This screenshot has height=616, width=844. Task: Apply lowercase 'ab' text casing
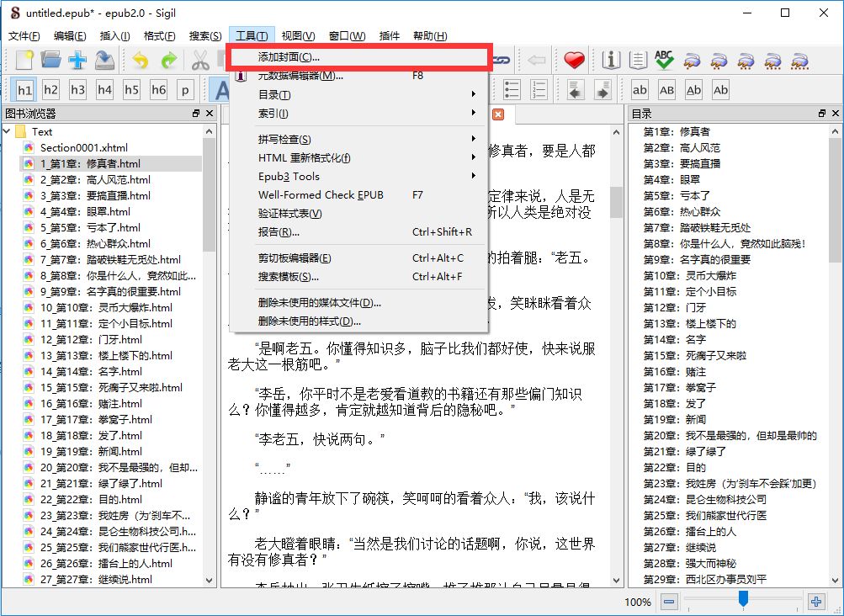[x=640, y=90]
